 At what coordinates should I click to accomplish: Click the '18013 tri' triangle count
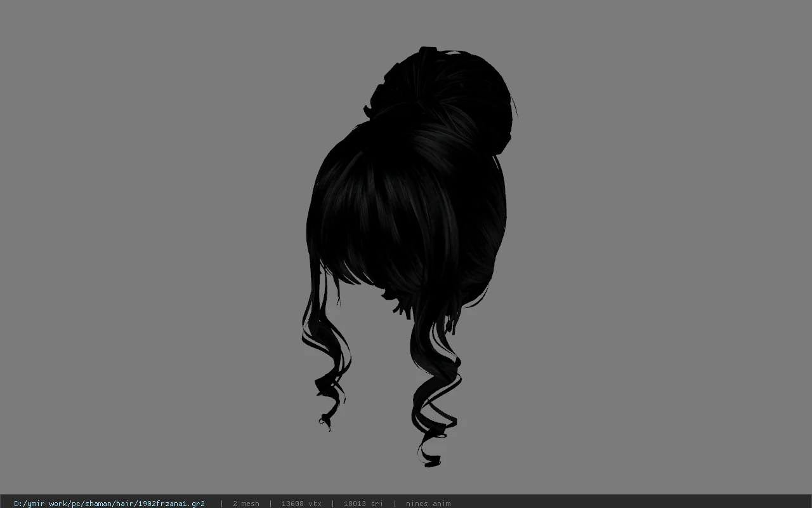click(363, 504)
